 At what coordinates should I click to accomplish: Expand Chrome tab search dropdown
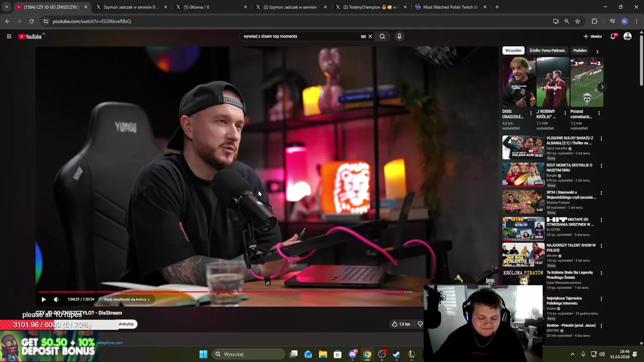[7, 7]
